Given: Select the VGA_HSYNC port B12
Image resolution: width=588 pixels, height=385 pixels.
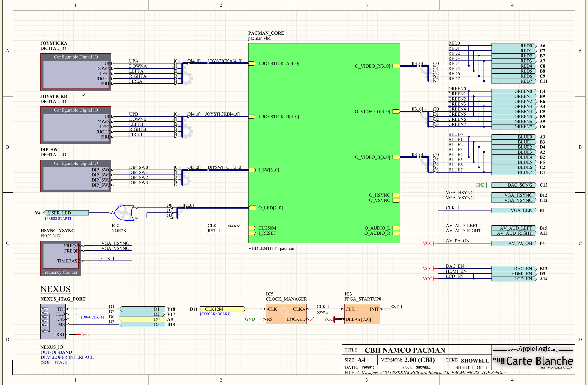Looking at the screenshot, I should pyautogui.click(x=514, y=195).
